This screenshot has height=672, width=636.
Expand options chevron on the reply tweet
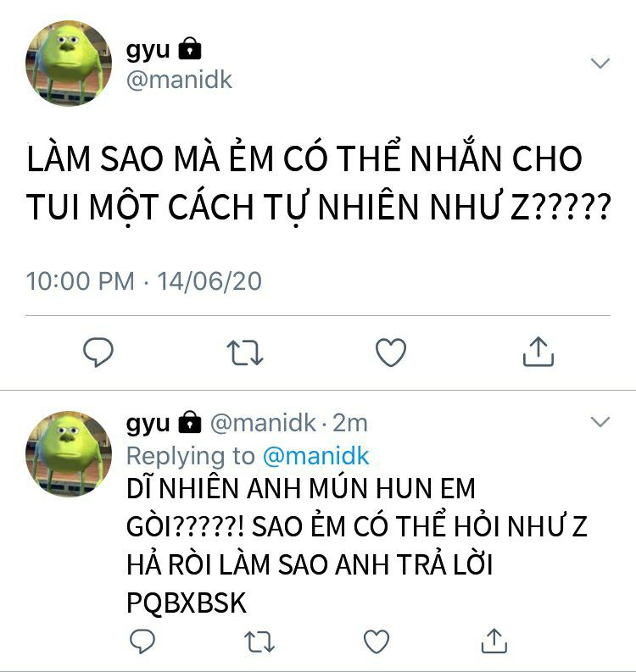point(600,422)
